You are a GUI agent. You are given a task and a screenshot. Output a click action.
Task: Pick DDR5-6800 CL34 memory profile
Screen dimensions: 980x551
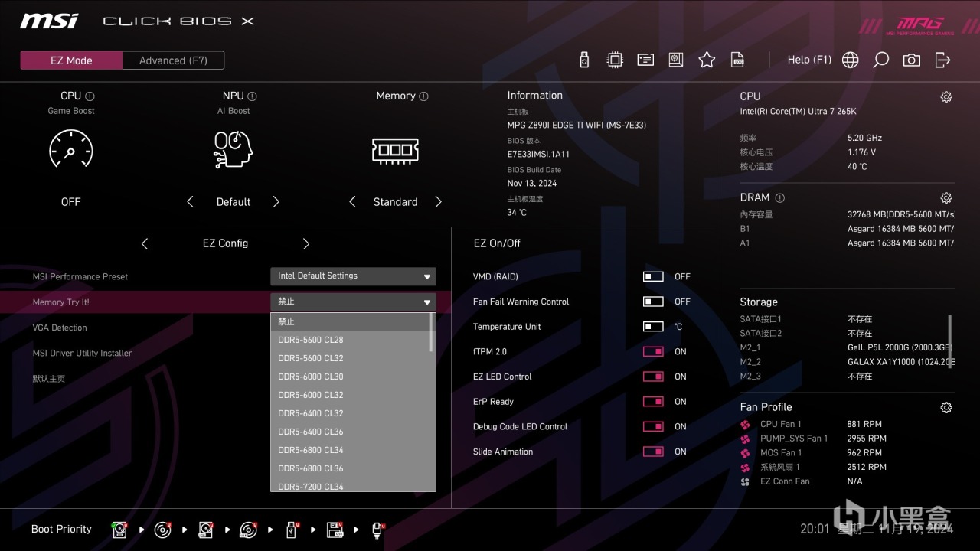coord(350,450)
